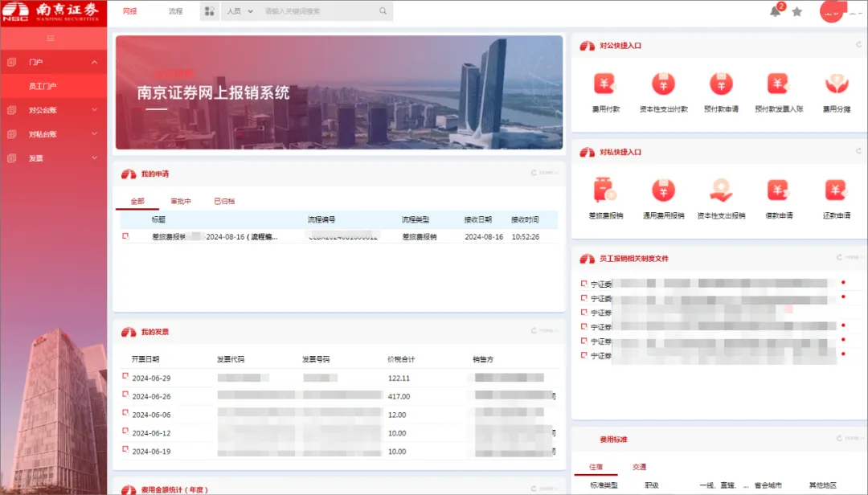868x495 pixels.
Task: Open the 费用分摊 shortcut icon
Action: [837, 84]
